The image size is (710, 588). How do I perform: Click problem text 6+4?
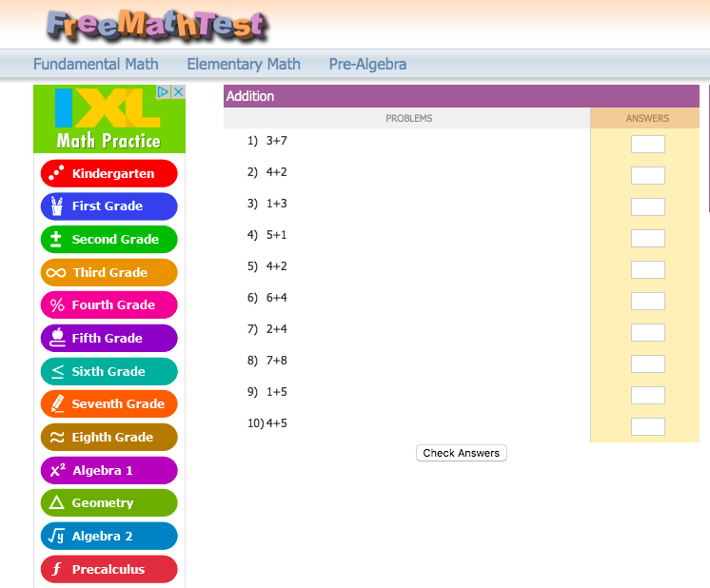pos(277,298)
